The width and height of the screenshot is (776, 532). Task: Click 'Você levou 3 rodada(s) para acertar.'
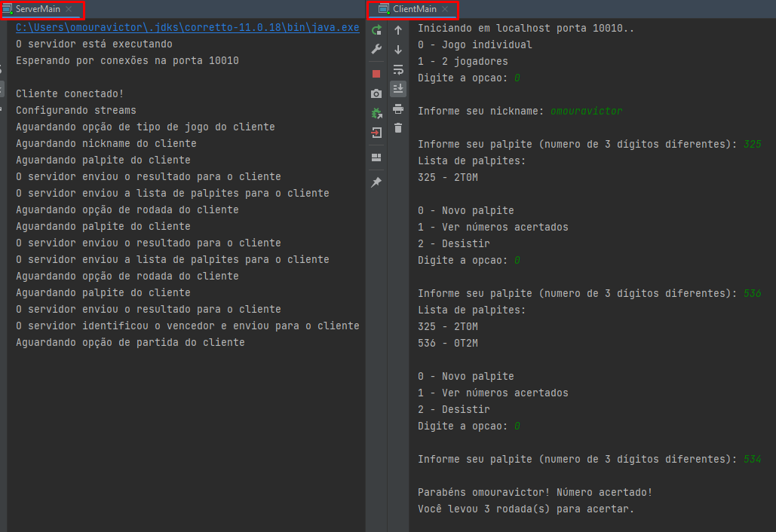point(526,509)
